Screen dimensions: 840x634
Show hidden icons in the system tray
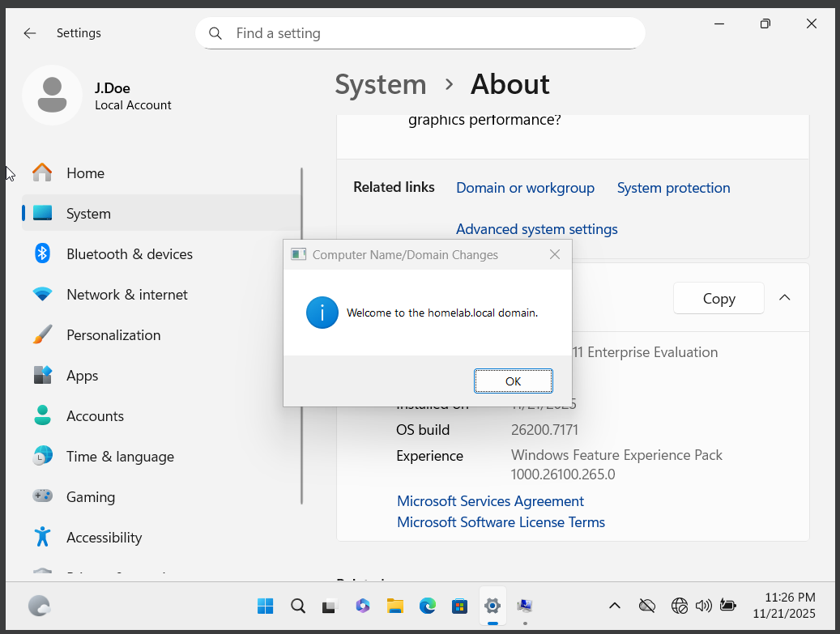tap(614, 606)
